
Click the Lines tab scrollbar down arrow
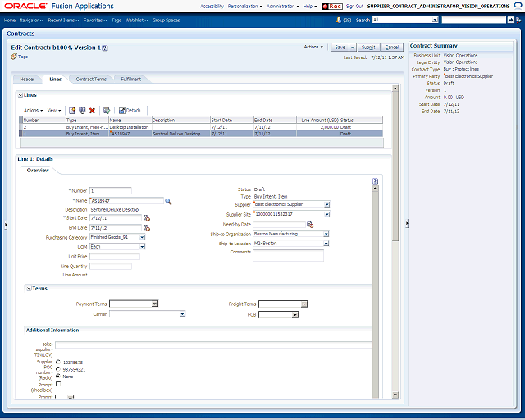pos(395,395)
